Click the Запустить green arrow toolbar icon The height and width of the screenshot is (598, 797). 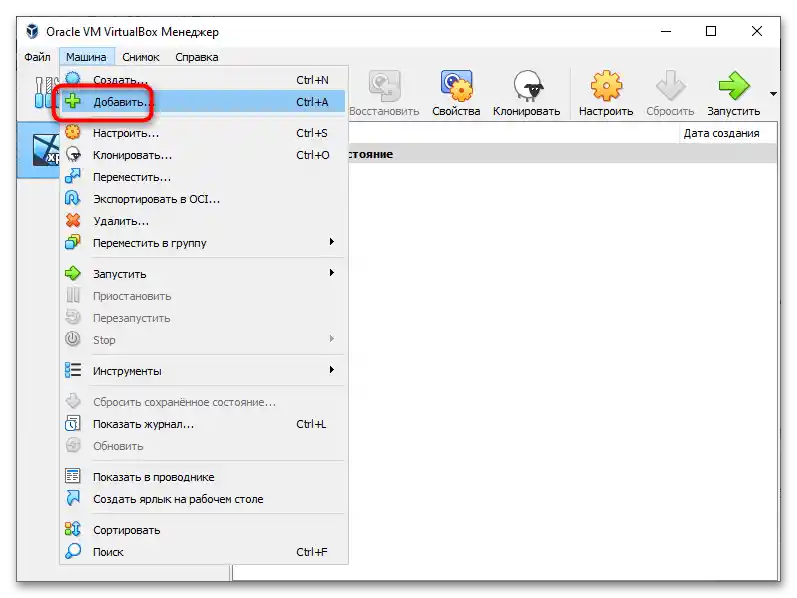(734, 86)
